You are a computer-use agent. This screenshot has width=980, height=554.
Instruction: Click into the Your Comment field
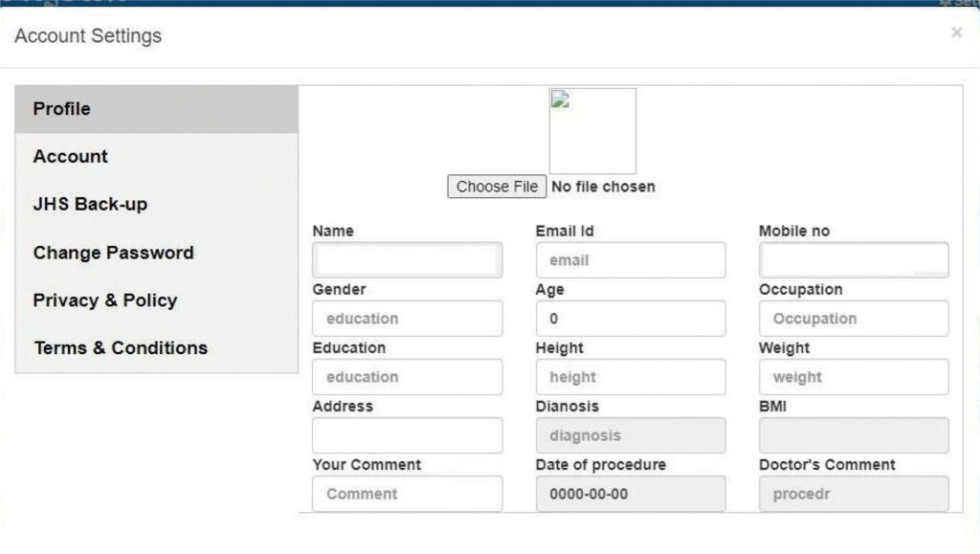(408, 494)
